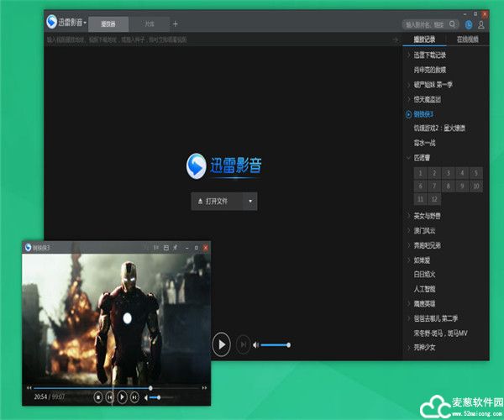The height and width of the screenshot is (420, 504).
Task: Click the rewind arrows beside the seek bar
Action: point(28,387)
